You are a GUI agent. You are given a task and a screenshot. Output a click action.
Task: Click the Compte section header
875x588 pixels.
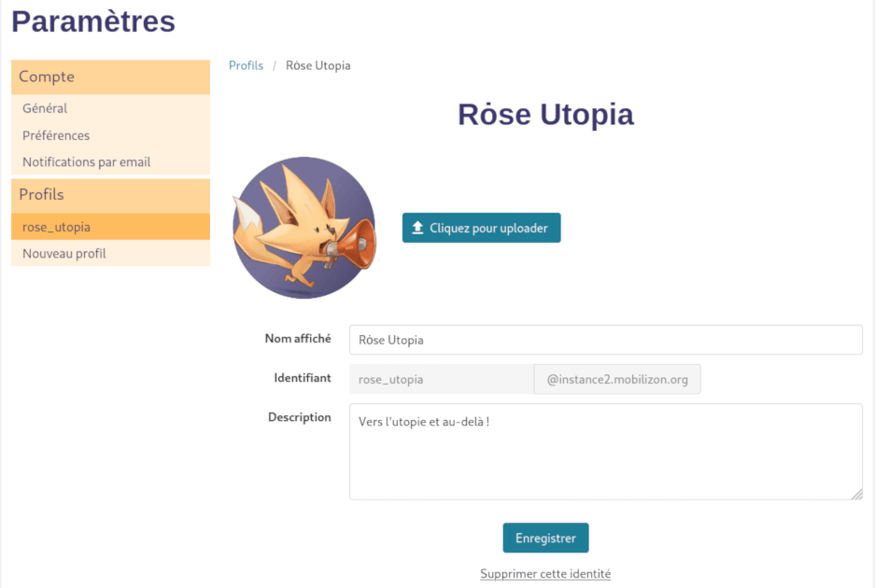point(47,77)
